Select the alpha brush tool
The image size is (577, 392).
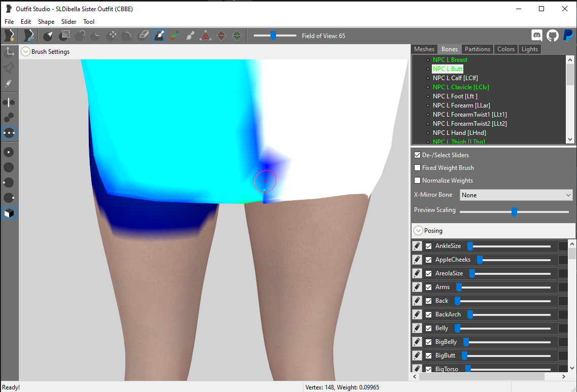190,35
